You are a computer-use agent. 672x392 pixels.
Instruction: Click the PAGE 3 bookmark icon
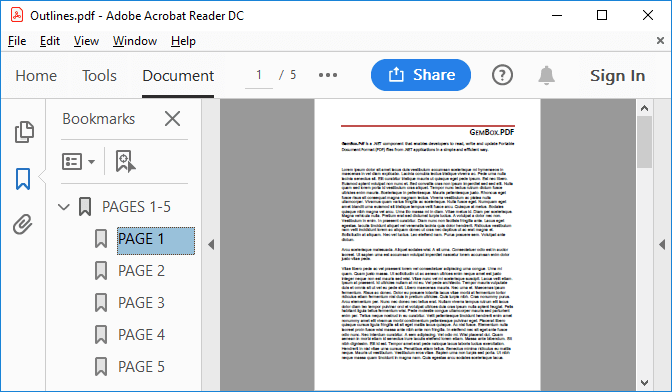pos(101,303)
